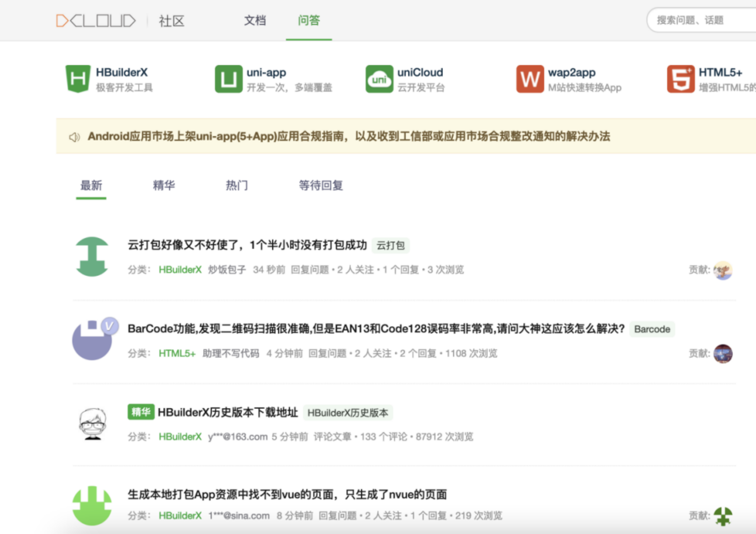756x534 pixels.
Task: Open avatar of HBuilderX历史版本 post author
Action: 93,423
